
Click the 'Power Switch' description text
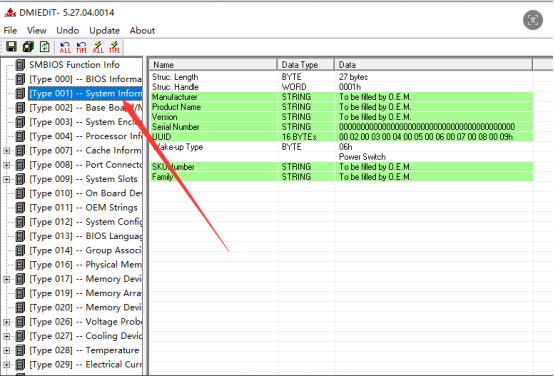[362, 157]
